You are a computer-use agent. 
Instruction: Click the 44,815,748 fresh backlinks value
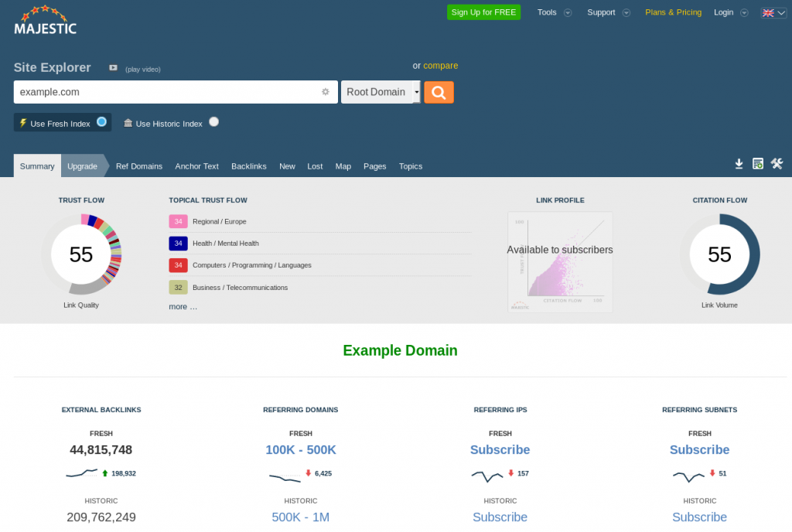point(101,450)
